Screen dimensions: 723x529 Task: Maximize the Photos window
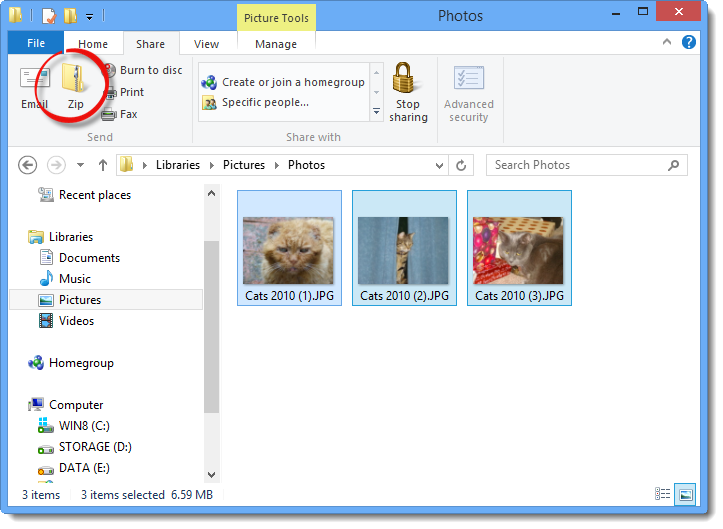coord(643,12)
